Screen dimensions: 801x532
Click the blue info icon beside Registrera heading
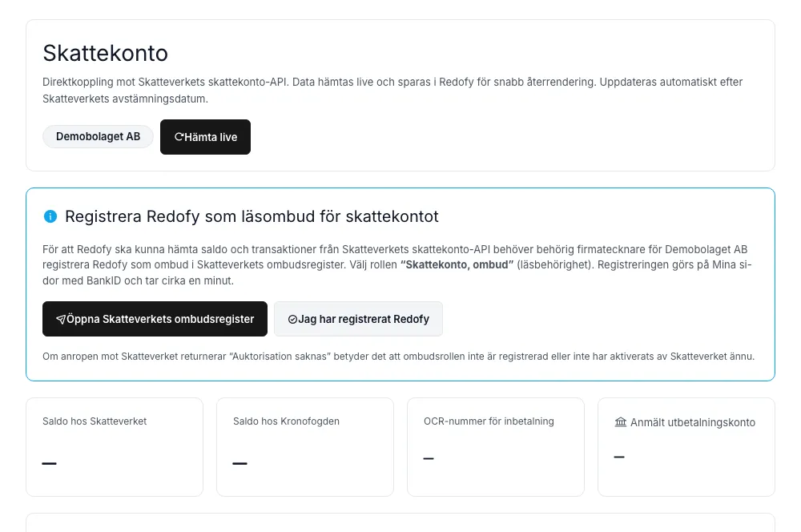[50, 216]
